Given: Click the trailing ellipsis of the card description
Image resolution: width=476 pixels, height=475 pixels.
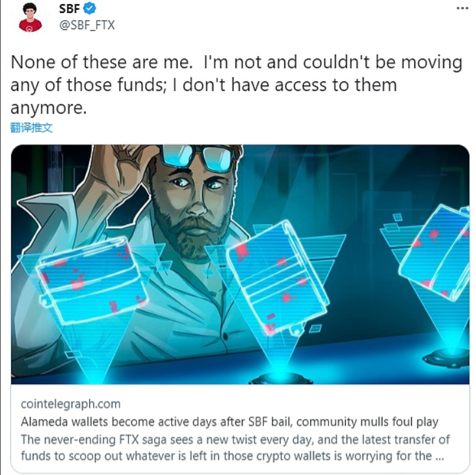Looking at the screenshot, I should (440, 456).
